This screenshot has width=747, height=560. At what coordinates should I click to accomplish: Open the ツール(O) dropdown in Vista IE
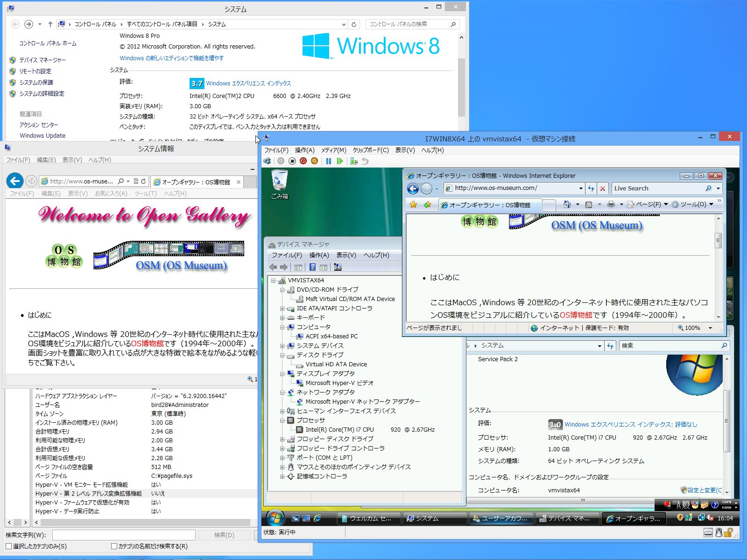click(x=692, y=204)
